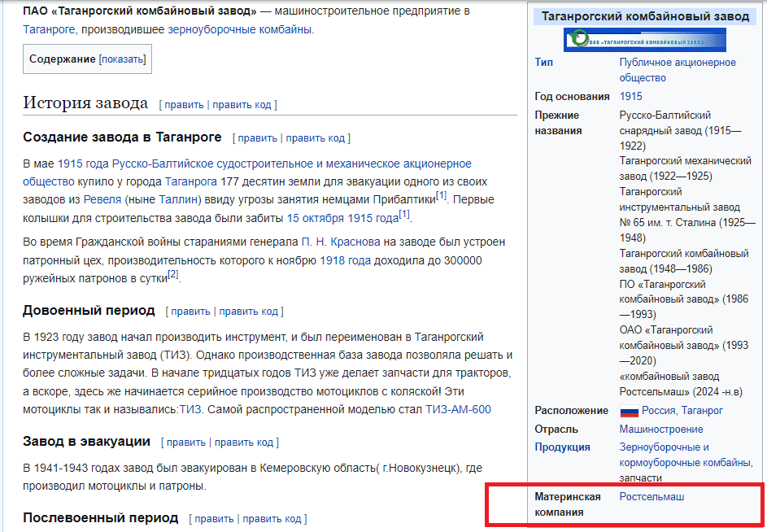This screenshot has width=767, height=532.
Task: Open the 'Машиностроение' link in infobox
Action: 661,430
